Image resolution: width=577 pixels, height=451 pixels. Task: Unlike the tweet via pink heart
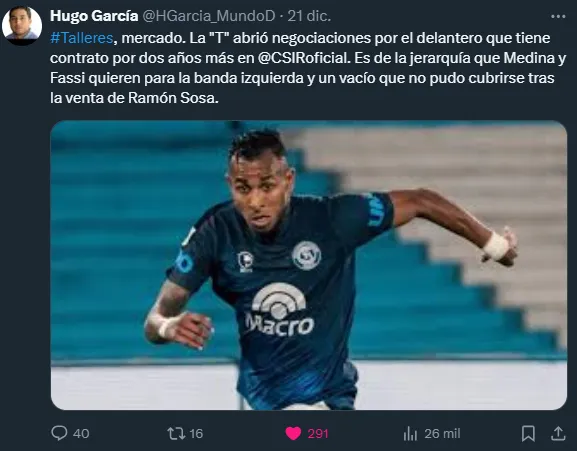(293, 433)
